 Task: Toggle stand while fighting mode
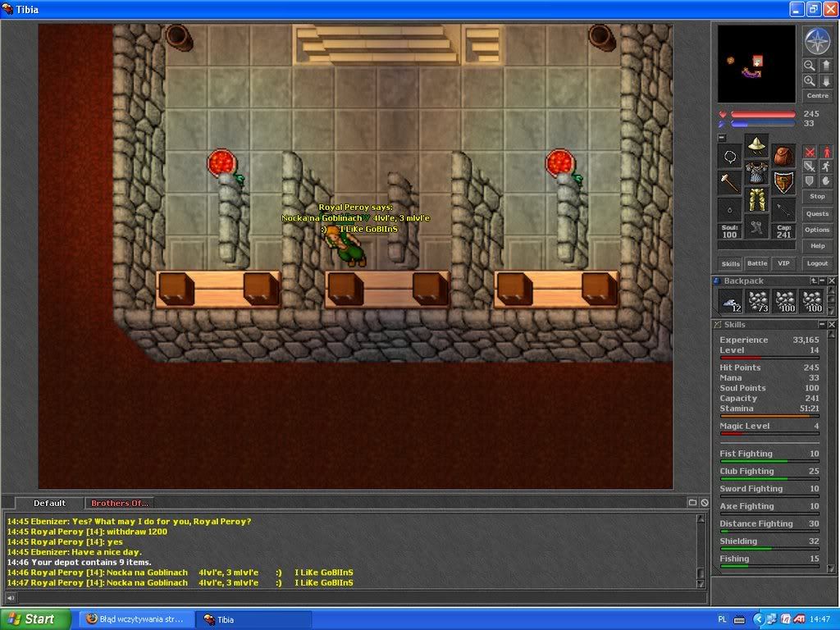[826, 153]
